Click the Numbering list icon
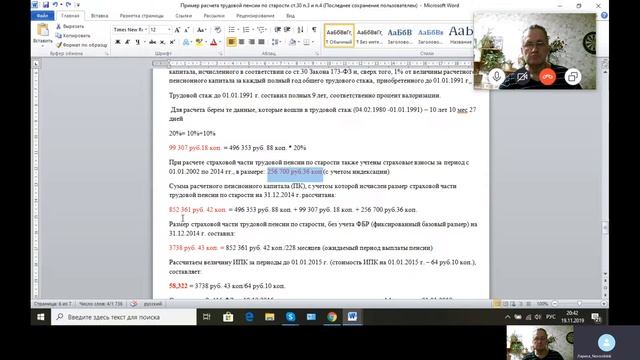 246,30
